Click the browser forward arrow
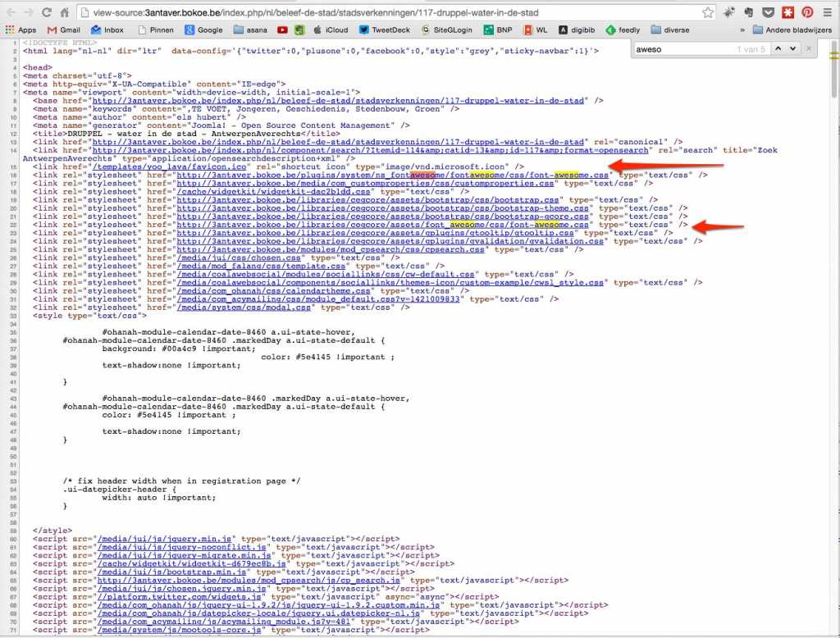 click(x=29, y=12)
